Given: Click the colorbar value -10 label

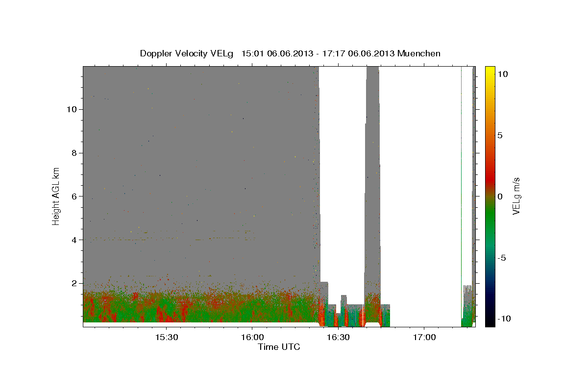Looking at the screenshot, I should click(503, 318).
